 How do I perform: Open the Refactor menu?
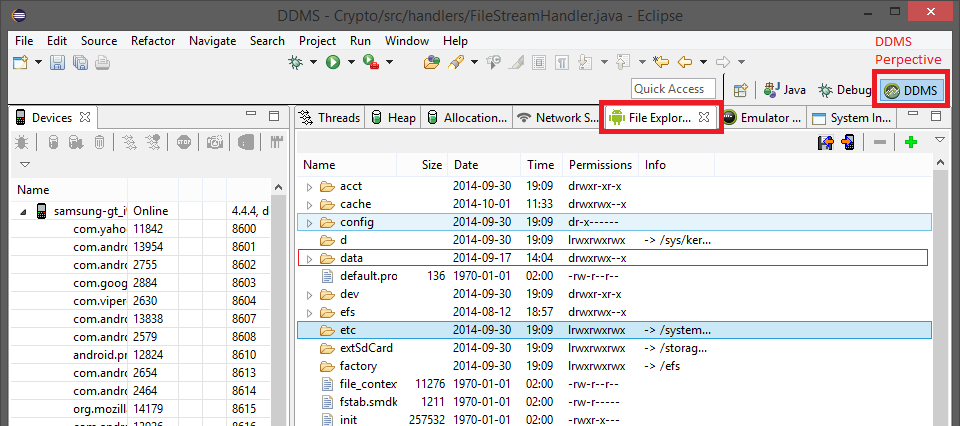[x=153, y=41]
